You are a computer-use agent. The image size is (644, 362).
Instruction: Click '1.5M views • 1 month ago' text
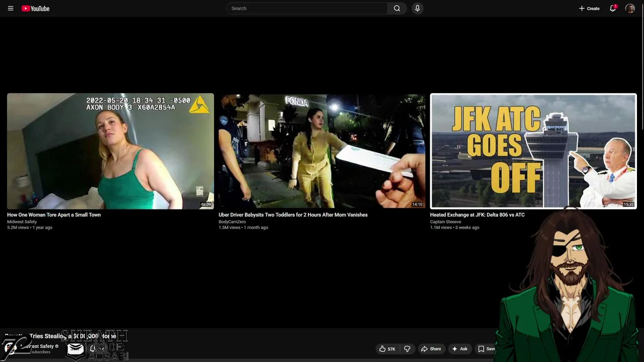tap(243, 228)
